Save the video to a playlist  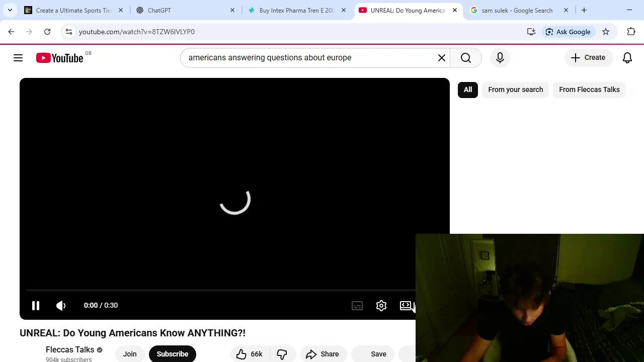click(x=373, y=354)
